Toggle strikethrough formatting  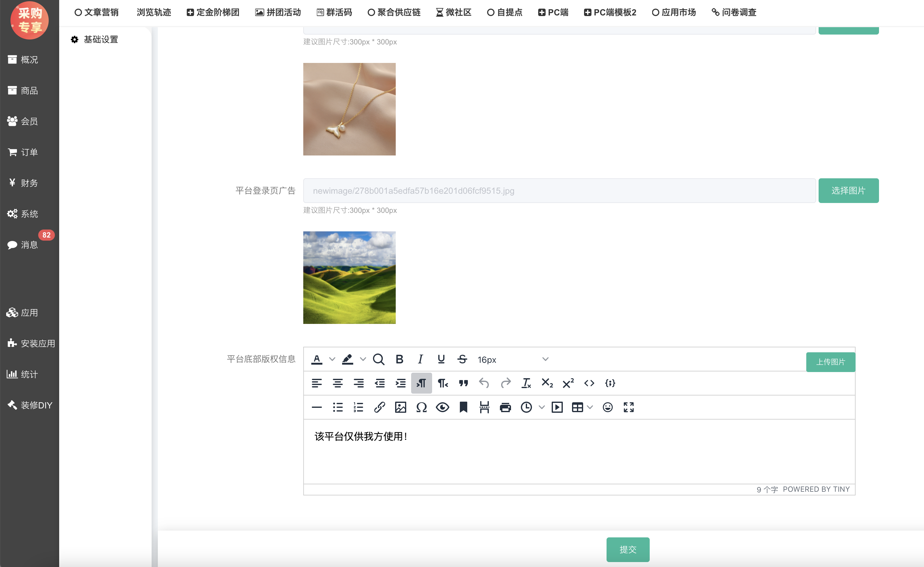click(x=462, y=359)
